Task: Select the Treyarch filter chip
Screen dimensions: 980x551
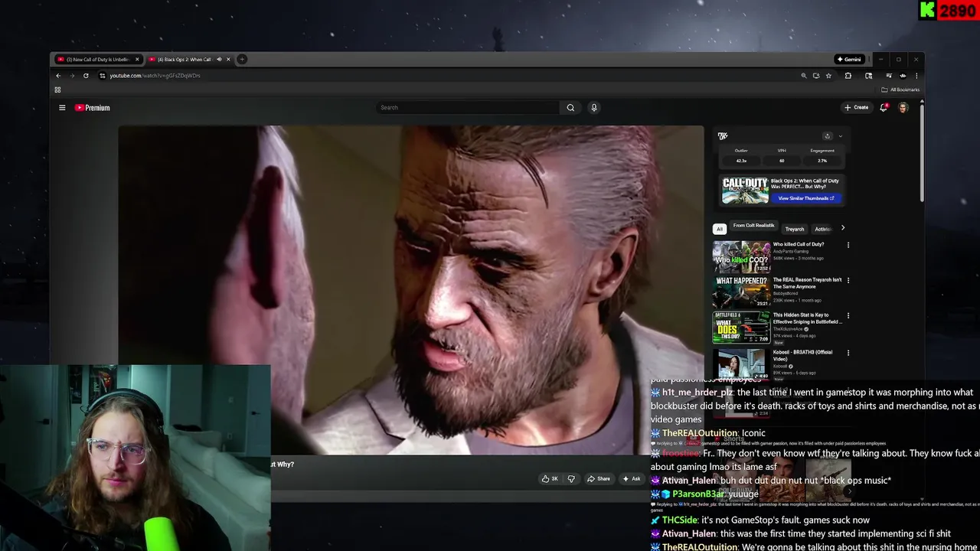Action: [795, 229]
